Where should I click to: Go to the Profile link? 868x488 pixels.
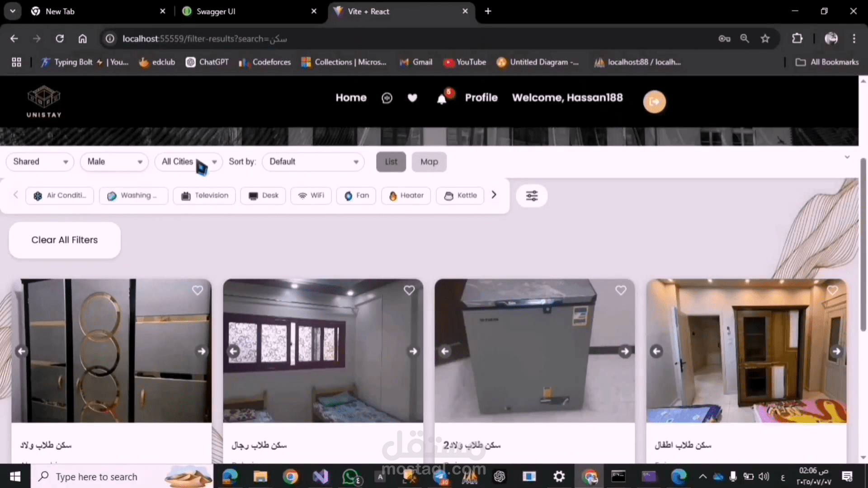[481, 98]
